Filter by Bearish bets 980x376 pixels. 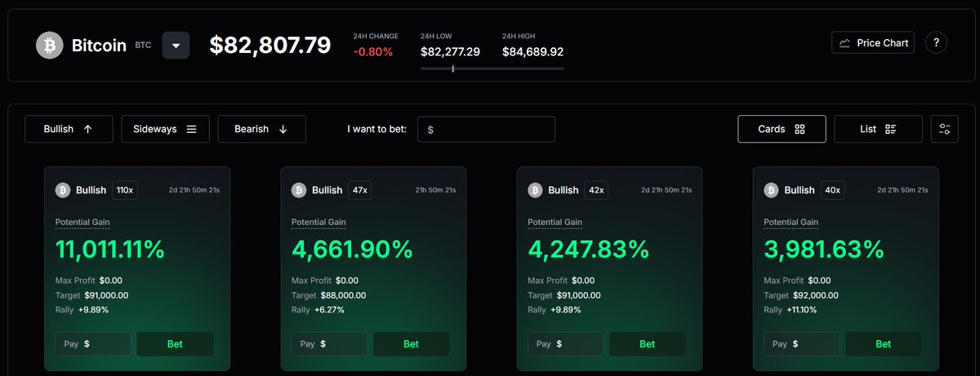pyautogui.click(x=261, y=129)
